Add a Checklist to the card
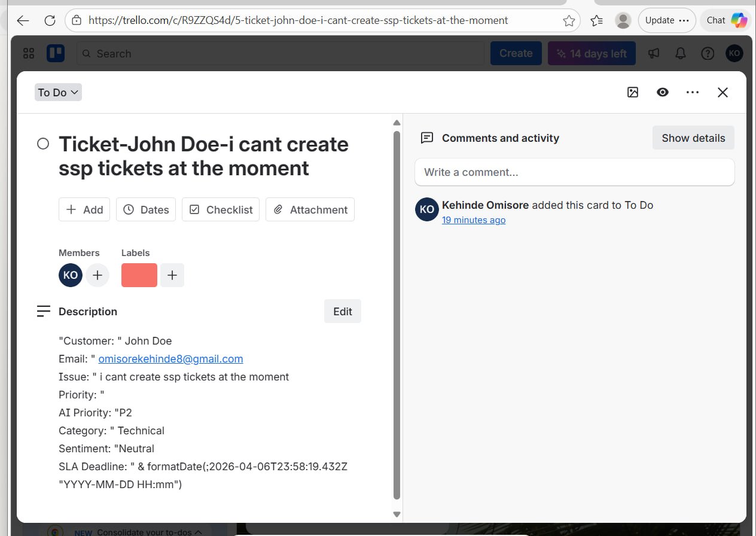Screen dimensions: 756x536 [221, 209]
